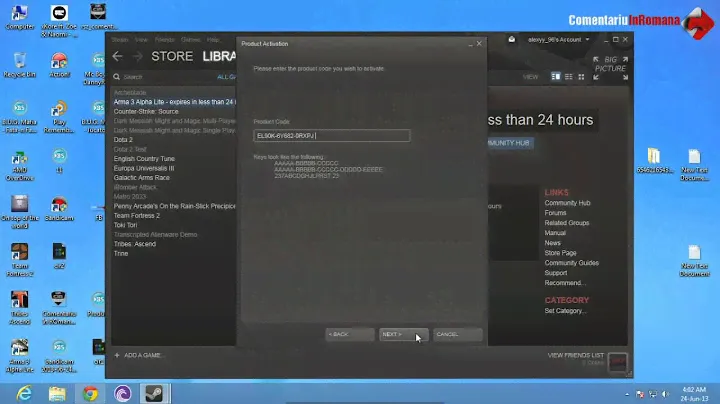Click the Product Code input field
720x404 pixels.
(331, 135)
